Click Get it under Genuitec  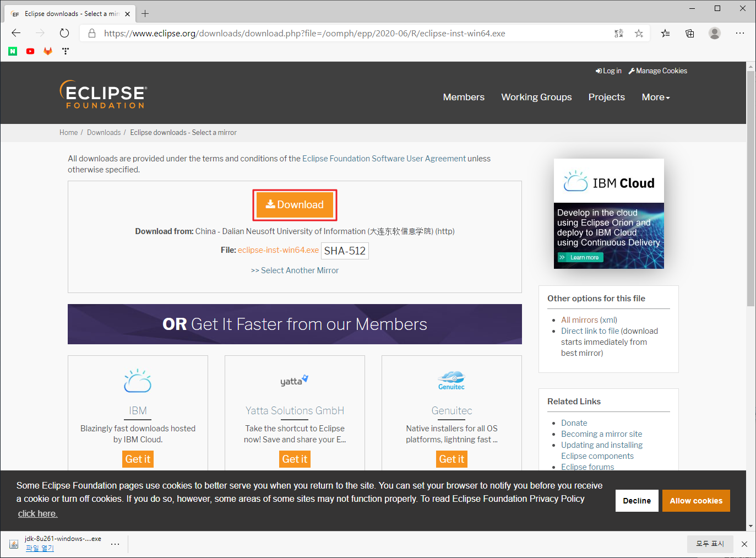[452, 459]
